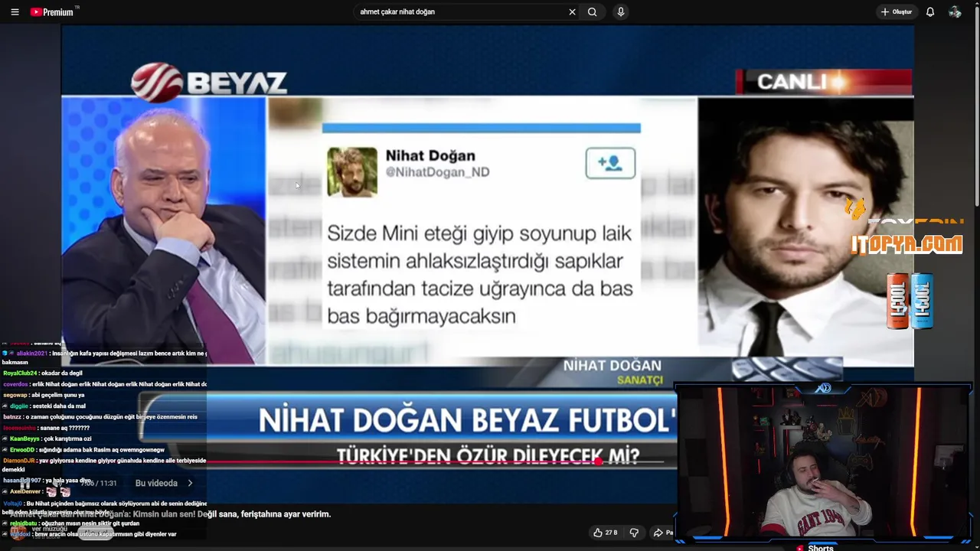This screenshot has height=551, width=980.
Task: Pause the video playback
Action: [25, 484]
